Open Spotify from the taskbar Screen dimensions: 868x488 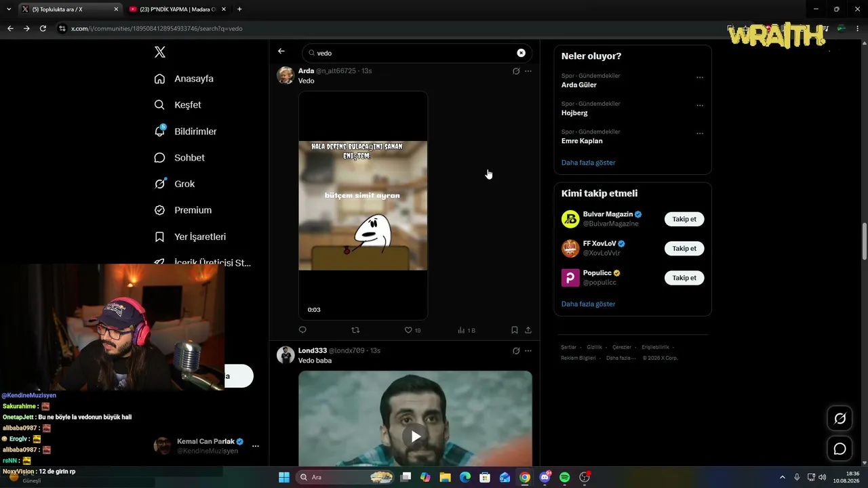pyautogui.click(x=565, y=477)
